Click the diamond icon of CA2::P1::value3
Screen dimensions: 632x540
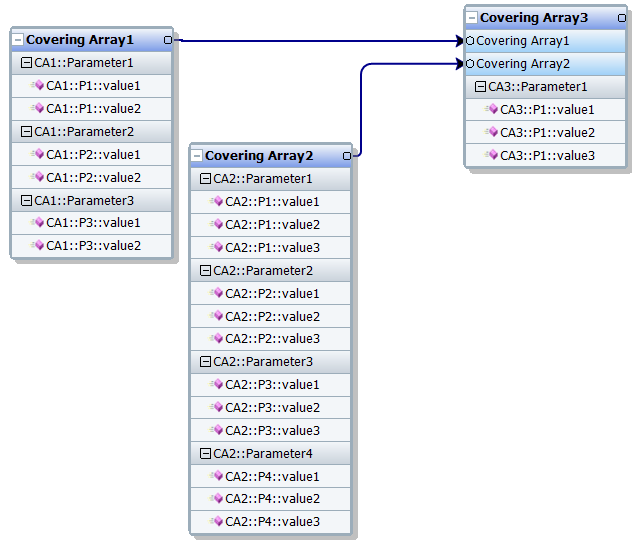pos(217,247)
